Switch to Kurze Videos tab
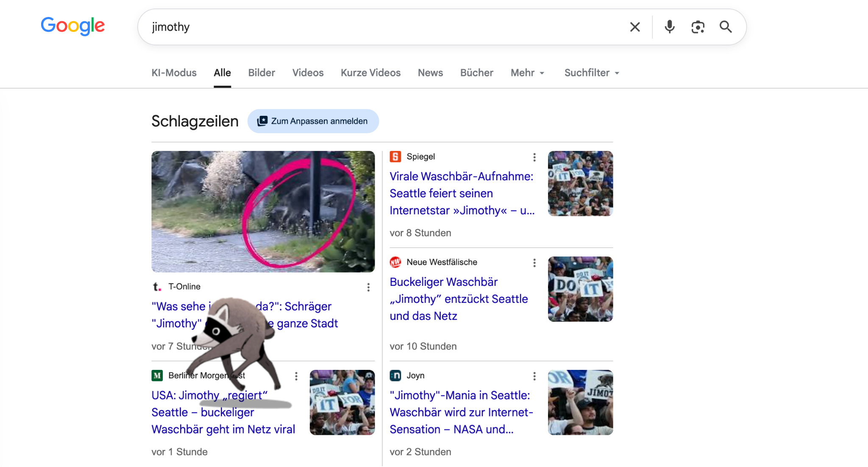This screenshot has height=467, width=868. click(x=371, y=73)
